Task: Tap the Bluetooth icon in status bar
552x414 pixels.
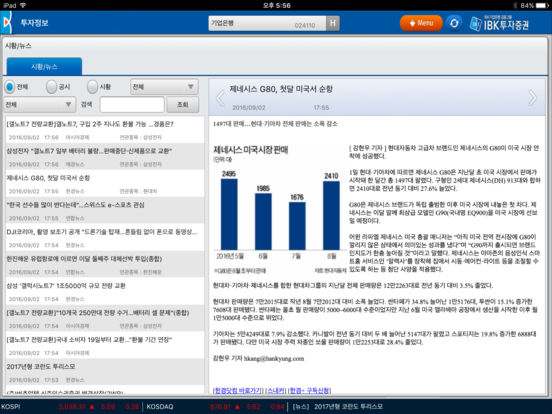Action: 515,5
